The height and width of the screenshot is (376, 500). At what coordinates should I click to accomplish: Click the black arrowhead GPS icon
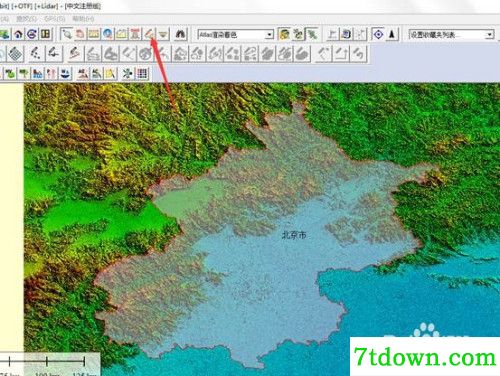[392, 34]
